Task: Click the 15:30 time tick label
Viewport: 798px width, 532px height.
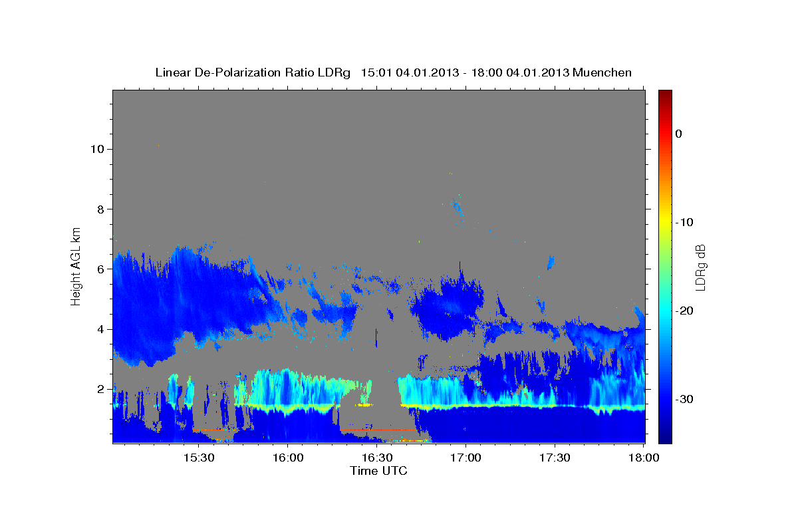Action: [198, 458]
